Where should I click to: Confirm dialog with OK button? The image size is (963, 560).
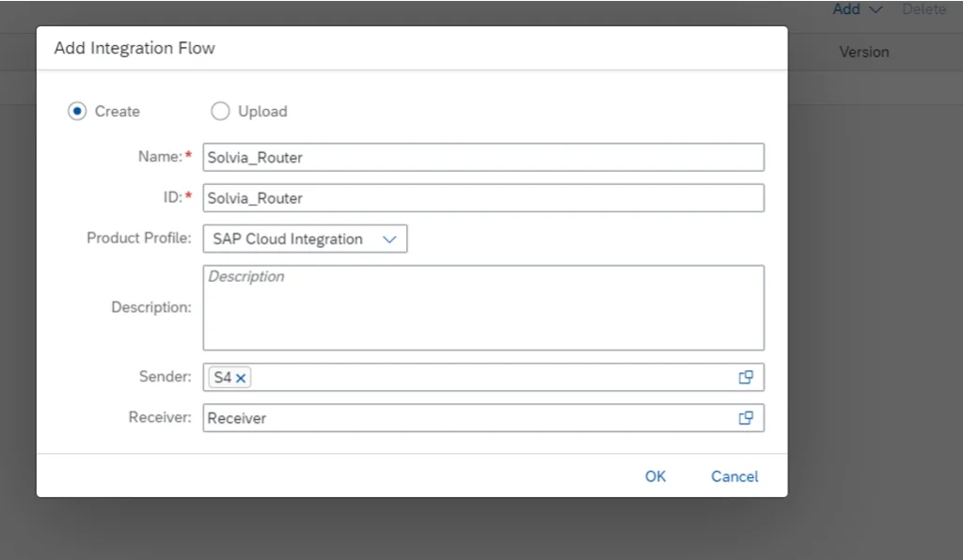655,476
